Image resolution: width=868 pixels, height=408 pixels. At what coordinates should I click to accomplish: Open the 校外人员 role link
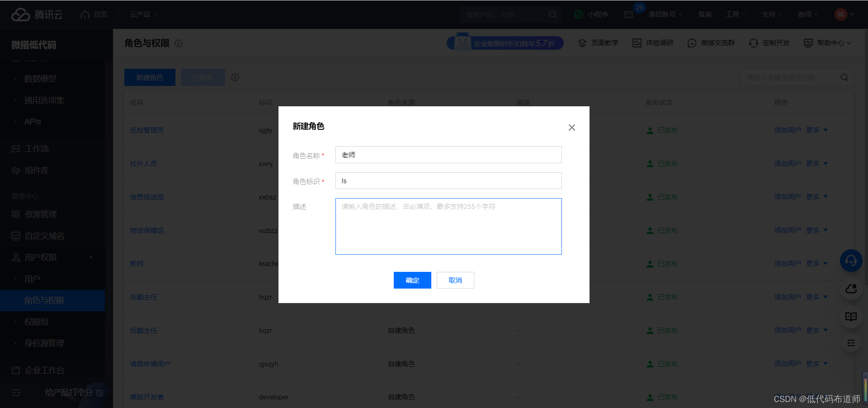pos(143,164)
